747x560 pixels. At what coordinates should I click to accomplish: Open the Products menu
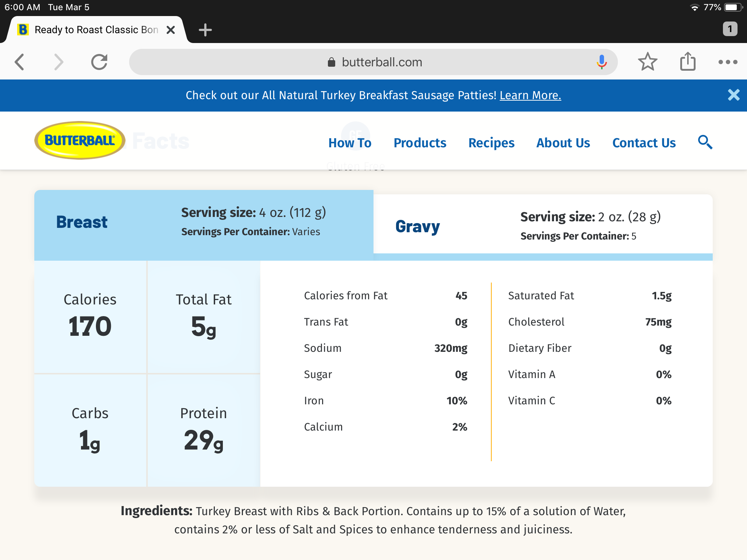point(420,143)
